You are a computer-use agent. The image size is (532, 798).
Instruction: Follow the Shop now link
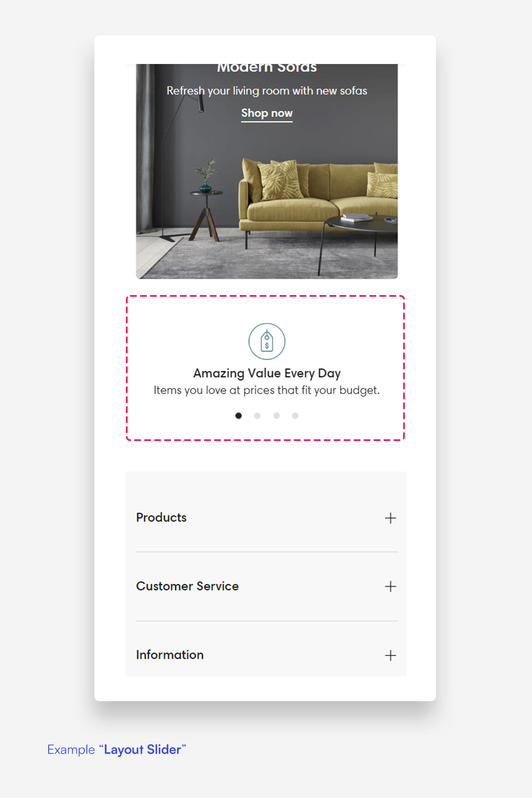[267, 113]
